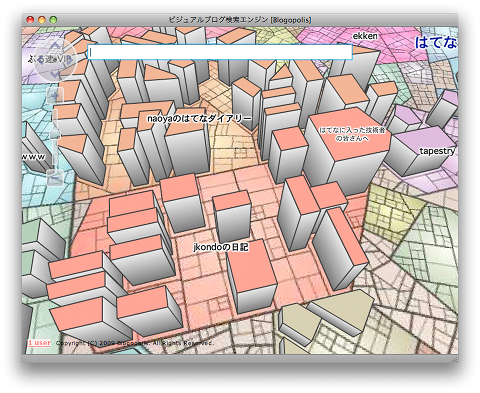480x393 pixels.
Task: Click the 'ぶる速-VIP' blog label
Action: pos(50,59)
